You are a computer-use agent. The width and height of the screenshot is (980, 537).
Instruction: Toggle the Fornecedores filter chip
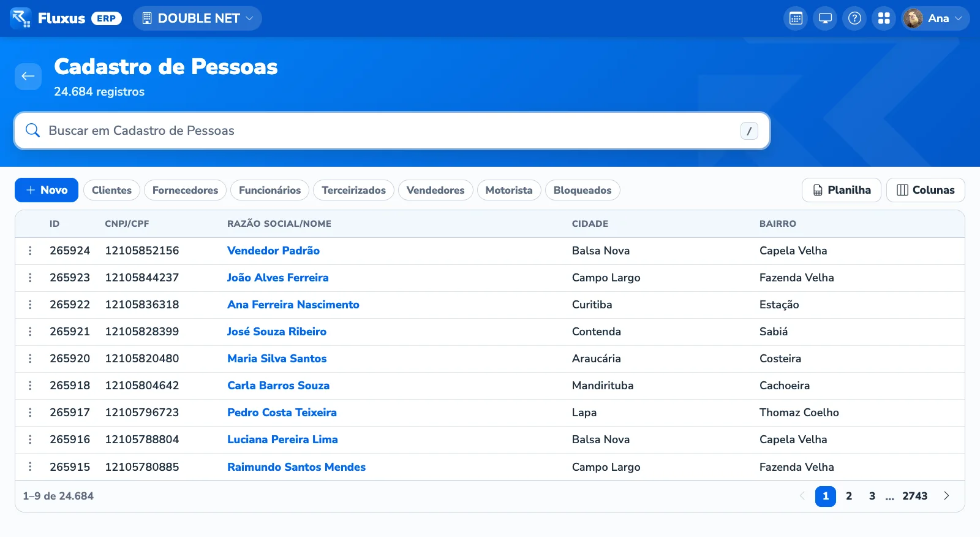point(185,190)
